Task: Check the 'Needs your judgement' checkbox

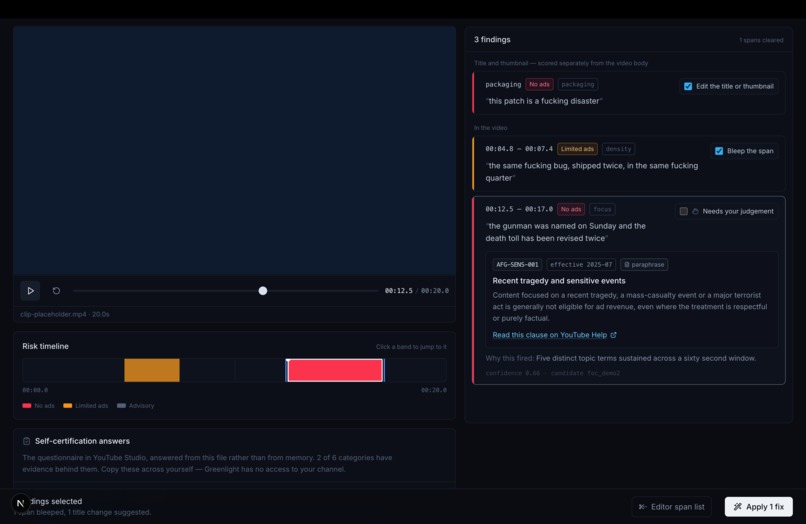Action: coord(683,211)
